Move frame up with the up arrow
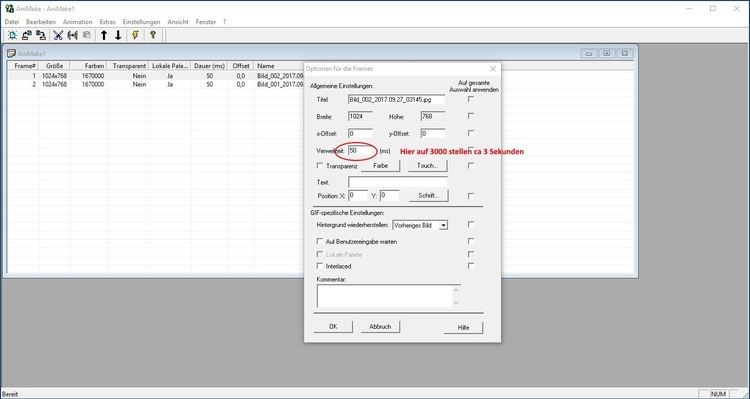This screenshot has height=399, width=750. 104,35
